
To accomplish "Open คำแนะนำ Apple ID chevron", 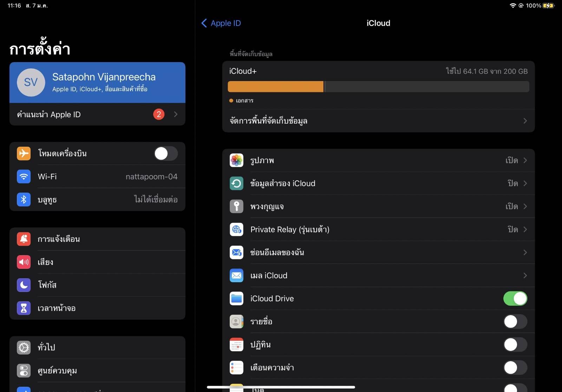I will tap(176, 114).
